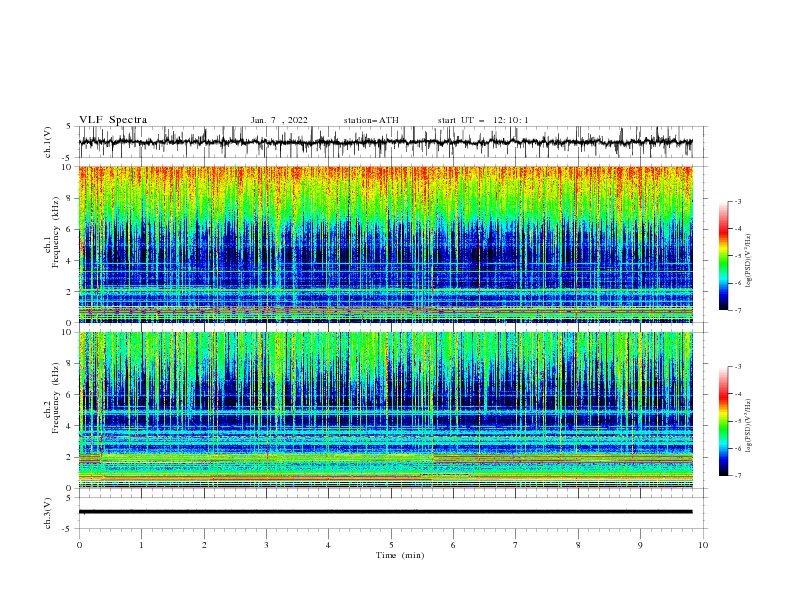Click the 'ch.1(V)' waveform axis label
This screenshot has width=792, height=612.
(x=48, y=142)
